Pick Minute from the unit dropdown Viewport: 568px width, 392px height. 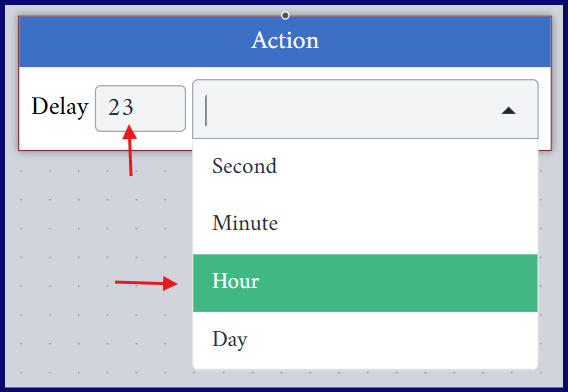pos(365,224)
